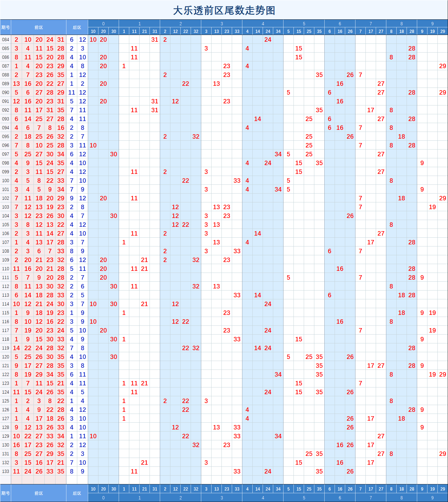Select issue number 133 row label

pos(6,471)
